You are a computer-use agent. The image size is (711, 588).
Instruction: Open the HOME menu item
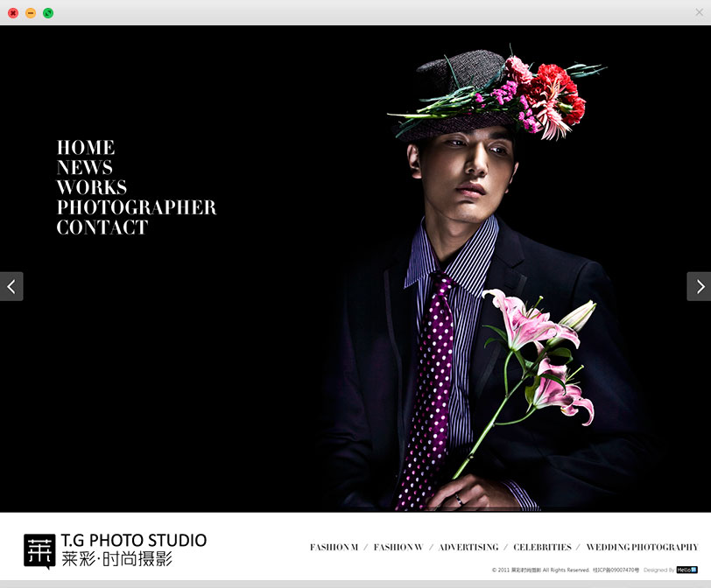coord(86,148)
